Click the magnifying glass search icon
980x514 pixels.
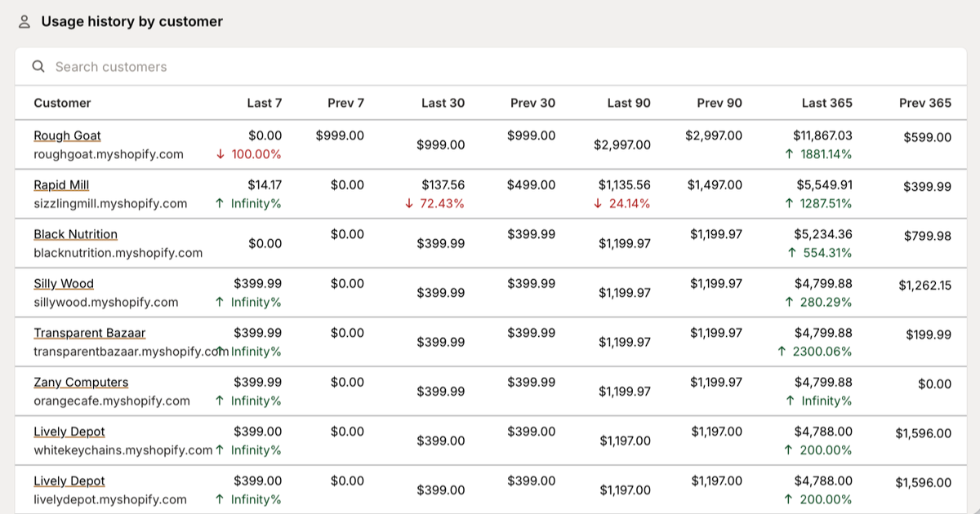(38, 66)
